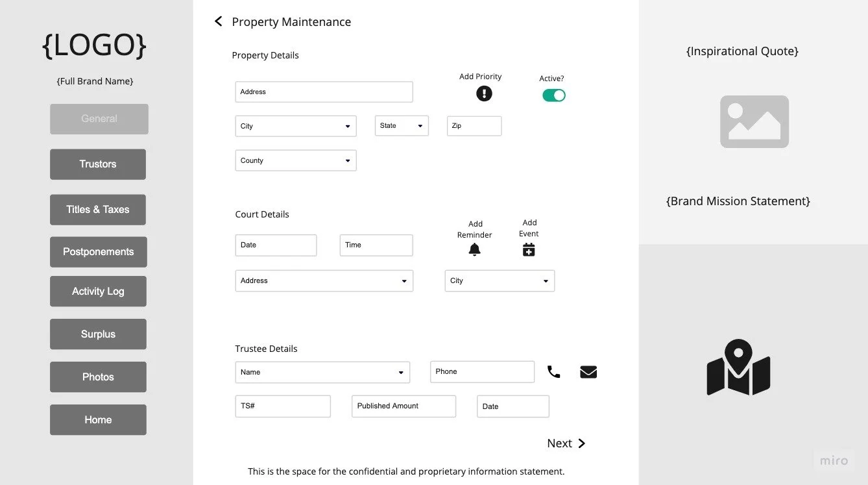868x485 pixels.
Task: Expand the State dropdown
Action: point(420,126)
